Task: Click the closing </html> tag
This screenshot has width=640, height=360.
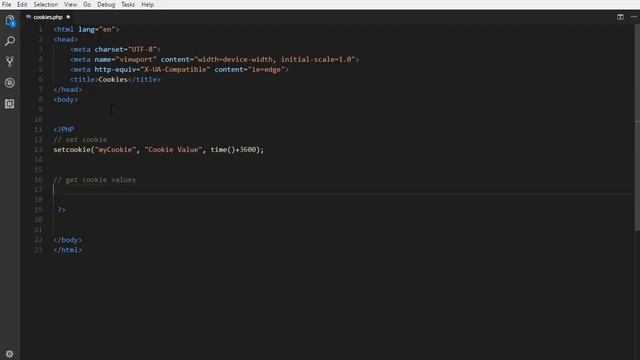Action: tap(68, 250)
